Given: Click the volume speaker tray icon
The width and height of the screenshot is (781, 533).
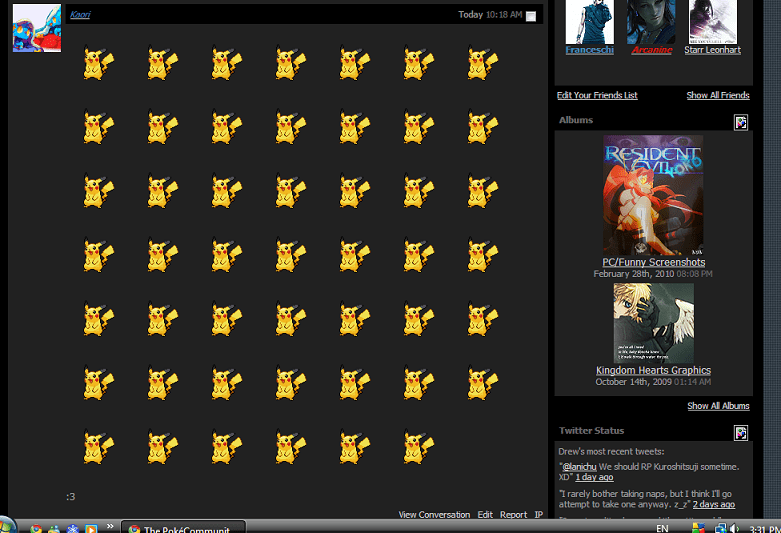Looking at the screenshot, I should [x=733, y=529].
